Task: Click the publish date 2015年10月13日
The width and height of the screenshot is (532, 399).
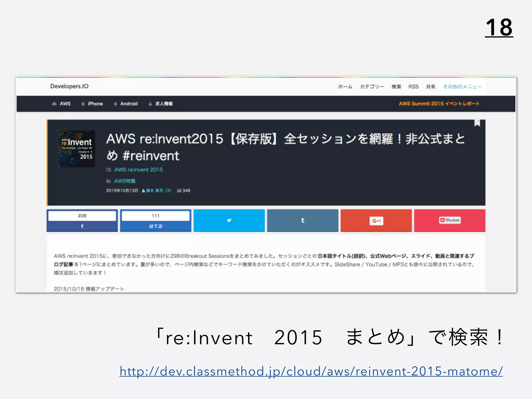Action: [x=122, y=191]
